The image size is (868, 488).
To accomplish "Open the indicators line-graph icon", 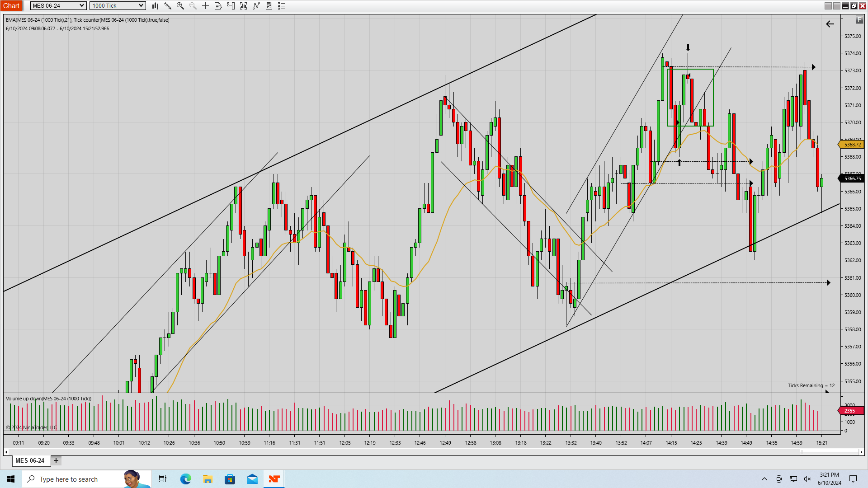I will pyautogui.click(x=256, y=6).
